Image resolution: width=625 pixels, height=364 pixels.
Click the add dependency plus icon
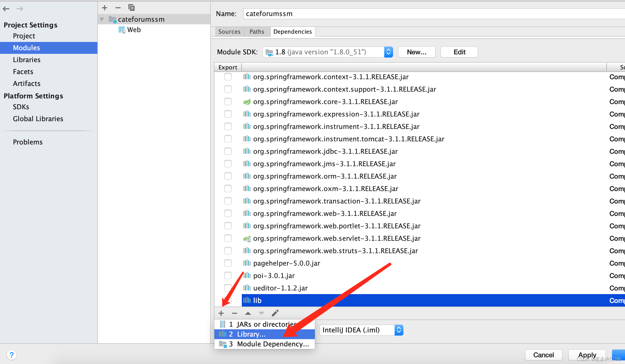tap(221, 313)
